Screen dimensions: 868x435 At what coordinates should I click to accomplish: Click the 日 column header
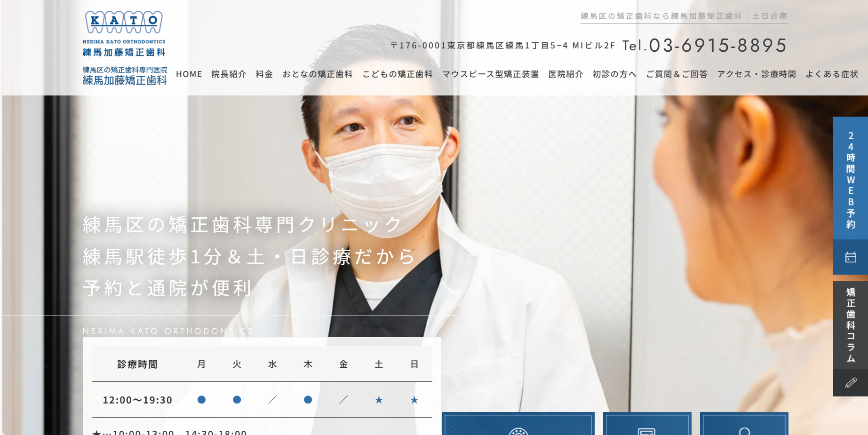[x=414, y=364]
